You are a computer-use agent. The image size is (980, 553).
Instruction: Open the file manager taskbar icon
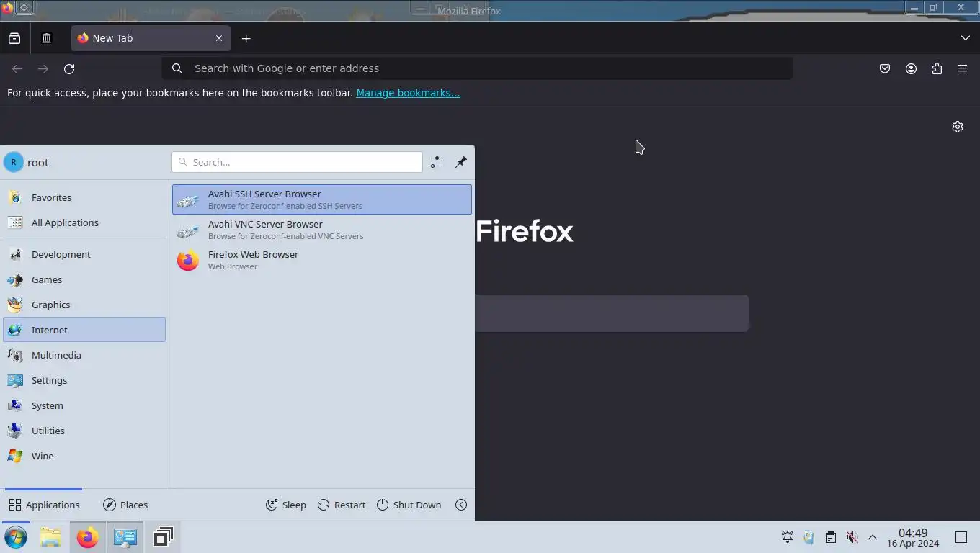[x=50, y=537]
